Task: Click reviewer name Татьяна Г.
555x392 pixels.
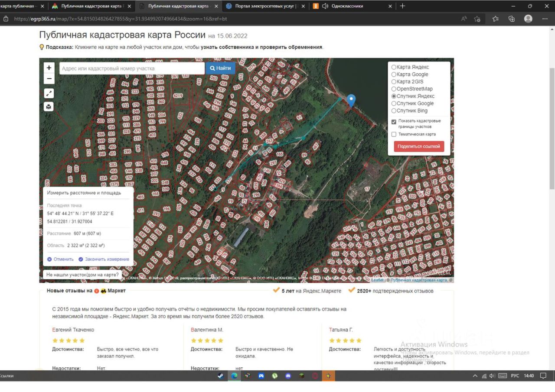Action: pyautogui.click(x=341, y=330)
